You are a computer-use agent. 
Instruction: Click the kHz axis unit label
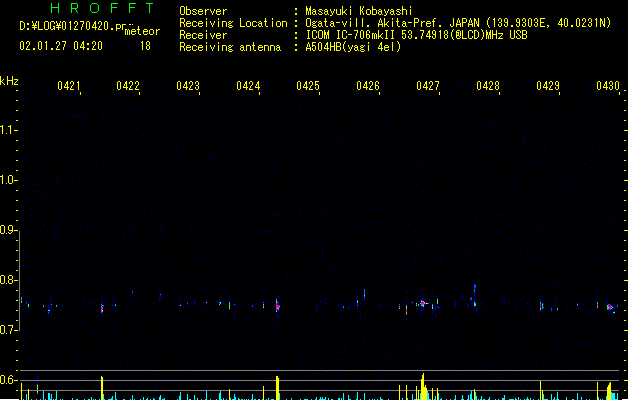[9, 81]
